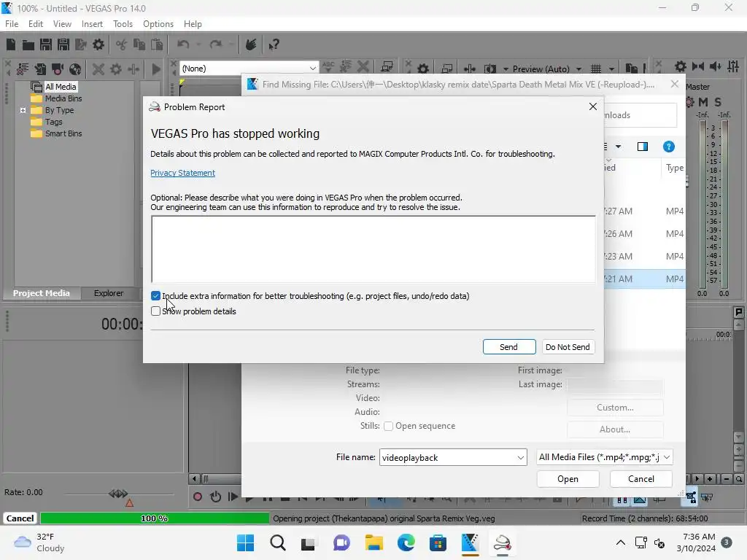Open view options dropdown in file dialog
Image resolution: width=747 pixels, height=560 pixels.
click(x=618, y=147)
